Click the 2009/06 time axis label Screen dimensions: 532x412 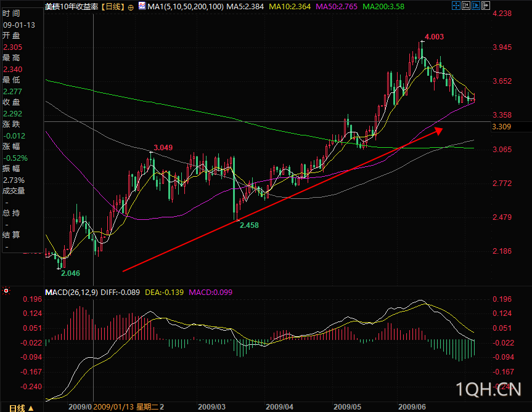coord(412,407)
